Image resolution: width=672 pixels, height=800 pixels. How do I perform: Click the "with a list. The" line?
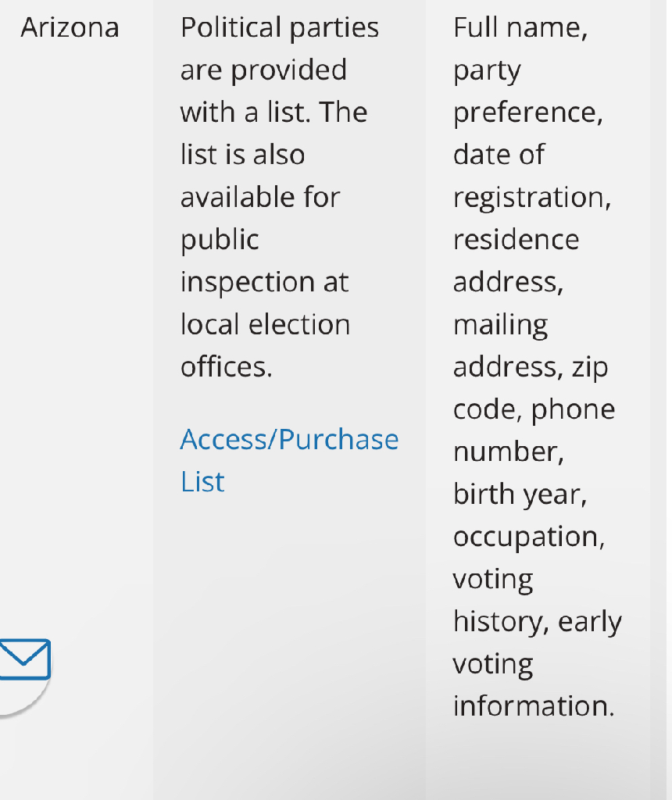(x=274, y=112)
